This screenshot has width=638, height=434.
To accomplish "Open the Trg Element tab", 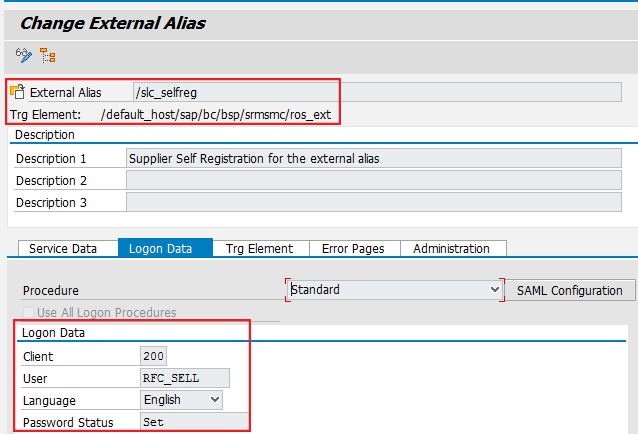I will [259, 248].
